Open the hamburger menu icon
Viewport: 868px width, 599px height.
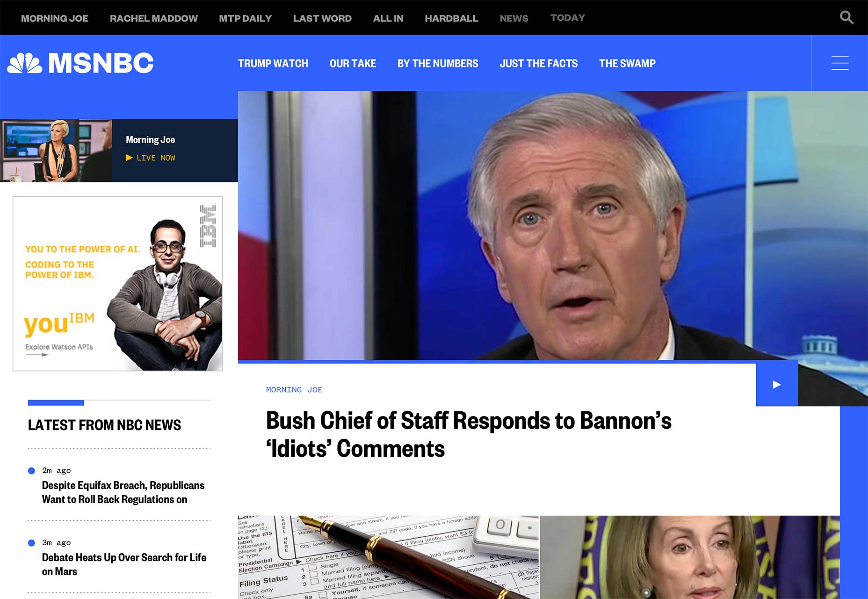click(x=840, y=63)
